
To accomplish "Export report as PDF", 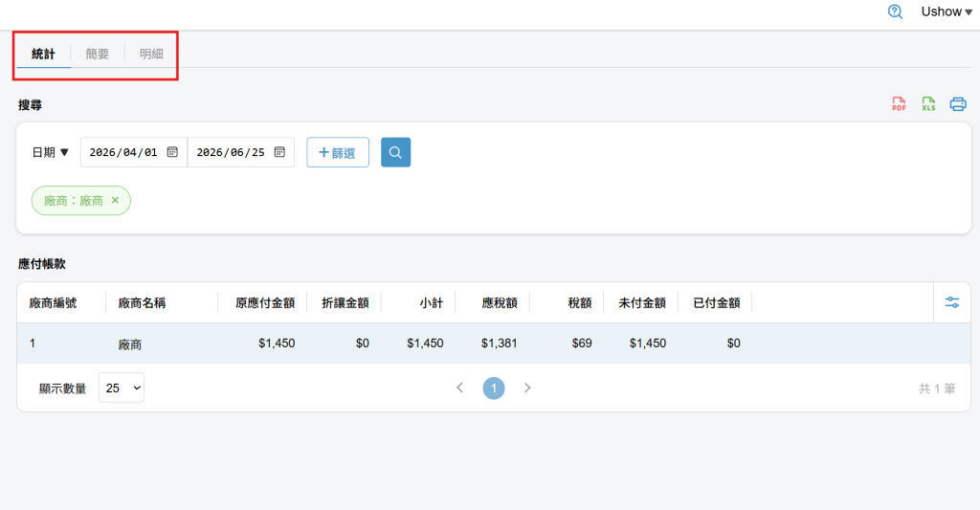I will point(899,104).
